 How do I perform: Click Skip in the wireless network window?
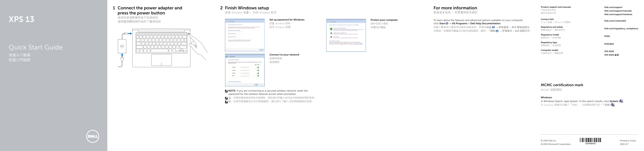pyautogui.click(x=257, y=85)
